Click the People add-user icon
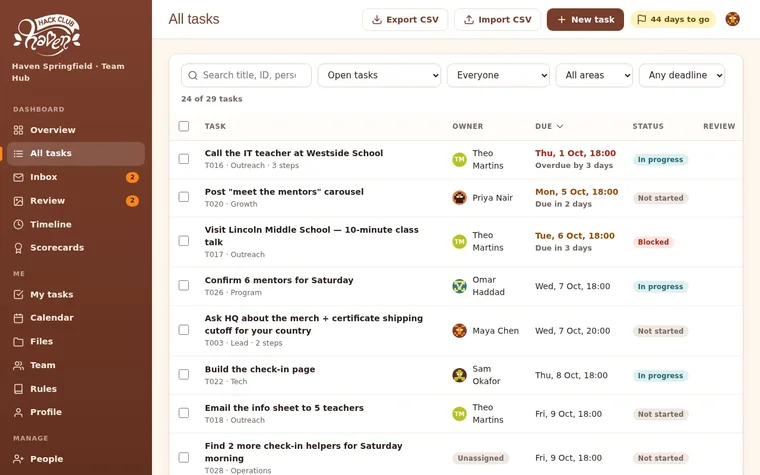 [x=18, y=459]
